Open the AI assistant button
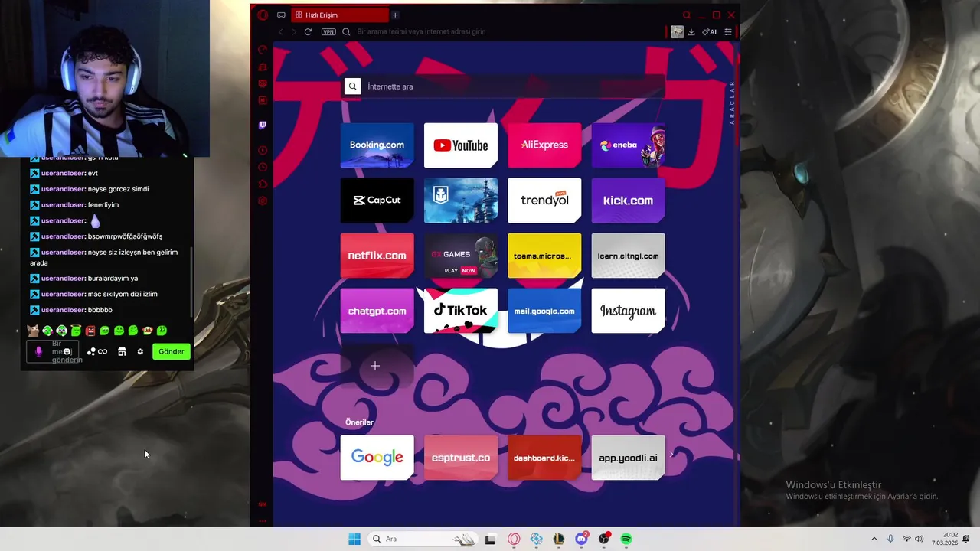Viewport: 980px width, 551px height. (x=710, y=31)
